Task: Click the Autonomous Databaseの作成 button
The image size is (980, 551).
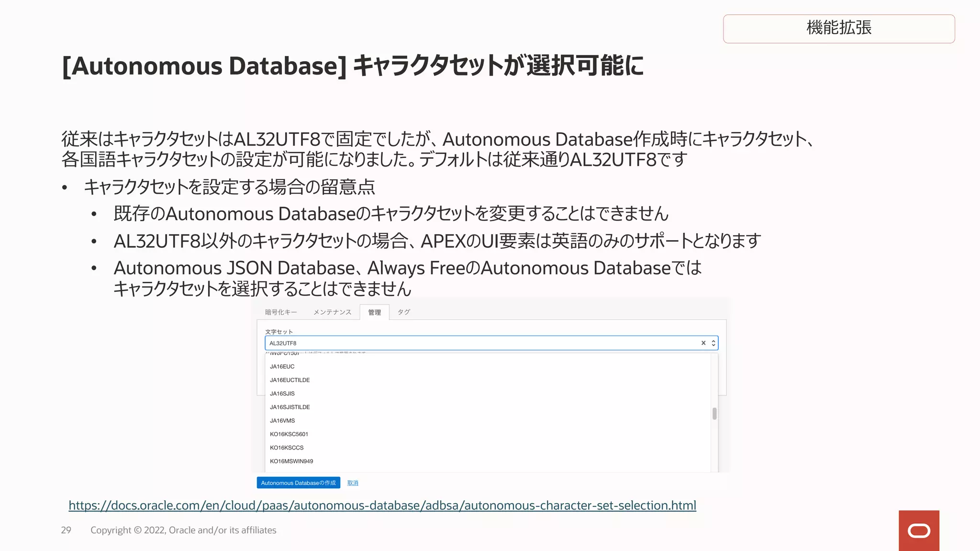Action: 299,483
